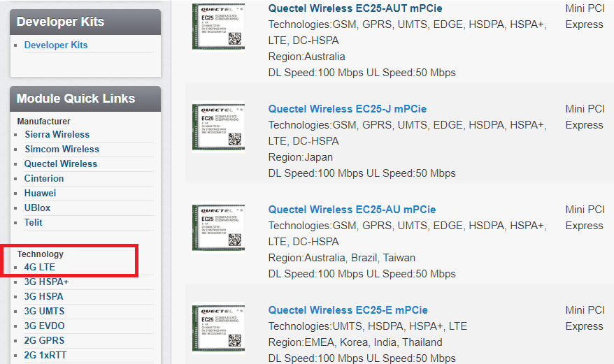Open Quectel Wireless EC25-J mPCie product
The width and height of the screenshot is (614, 364).
pyautogui.click(x=348, y=109)
